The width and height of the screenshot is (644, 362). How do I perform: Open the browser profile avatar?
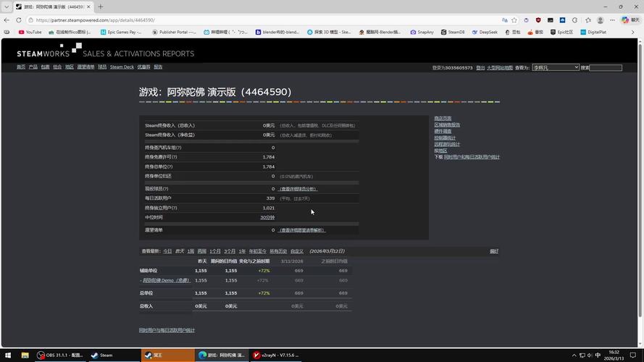click(x=600, y=20)
